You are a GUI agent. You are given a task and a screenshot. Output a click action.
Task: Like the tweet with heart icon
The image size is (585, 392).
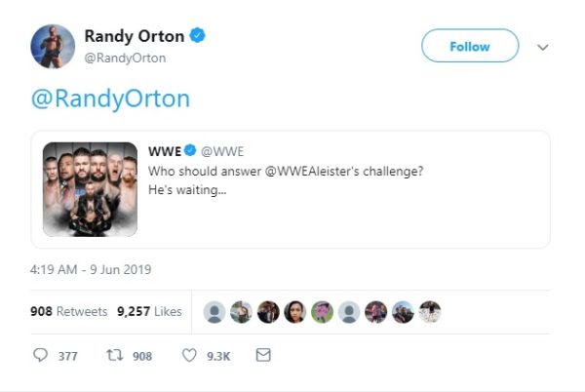pos(189,356)
